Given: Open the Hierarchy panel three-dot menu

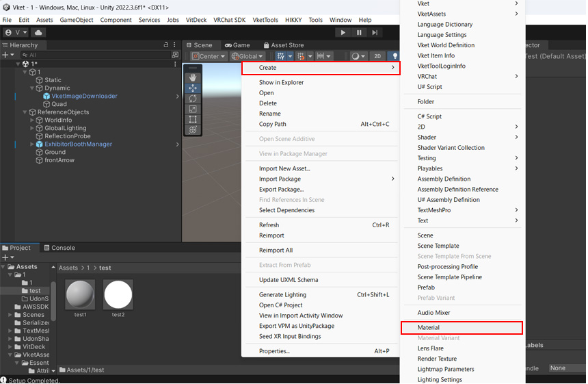Looking at the screenshot, I should [174, 44].
